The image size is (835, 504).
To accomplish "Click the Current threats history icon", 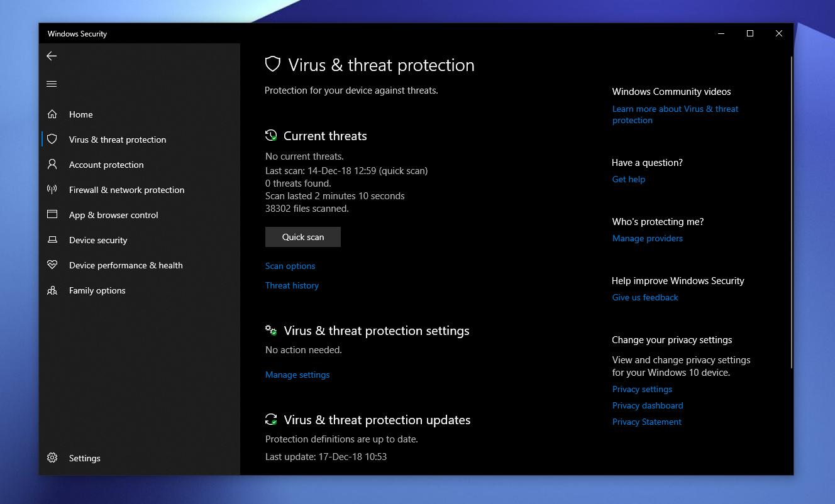I will [x=271, y=135].
